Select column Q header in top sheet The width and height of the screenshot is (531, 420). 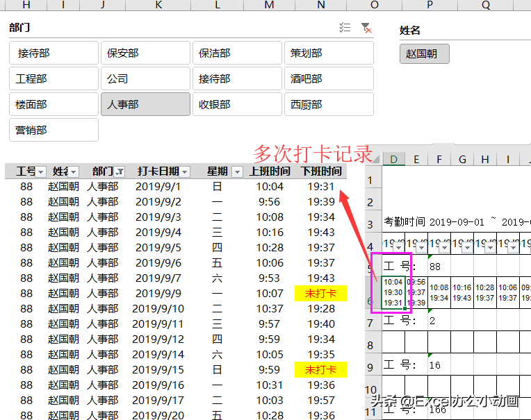pyautogui.click(x=486, y=5)
